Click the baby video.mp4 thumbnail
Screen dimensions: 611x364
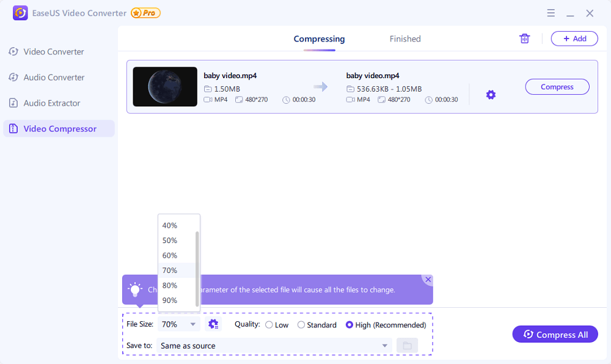point(165,87)
